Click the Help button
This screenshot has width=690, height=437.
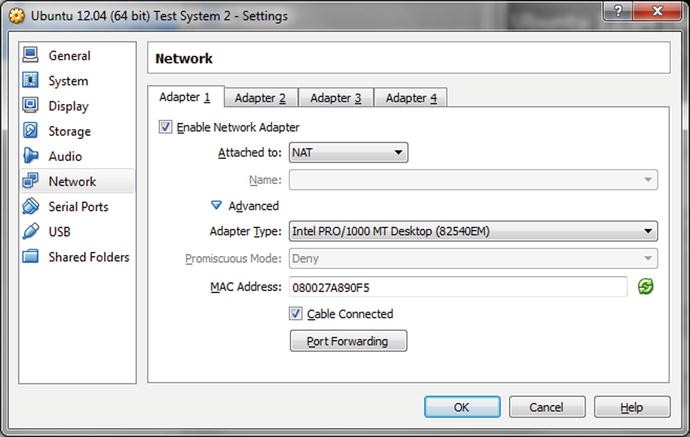(632, 407)
